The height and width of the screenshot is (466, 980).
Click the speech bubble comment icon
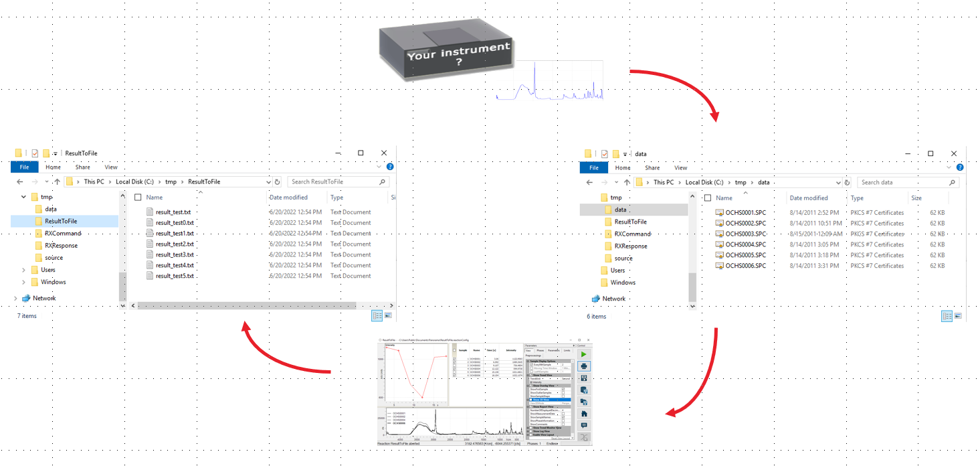tap(584, 425)
